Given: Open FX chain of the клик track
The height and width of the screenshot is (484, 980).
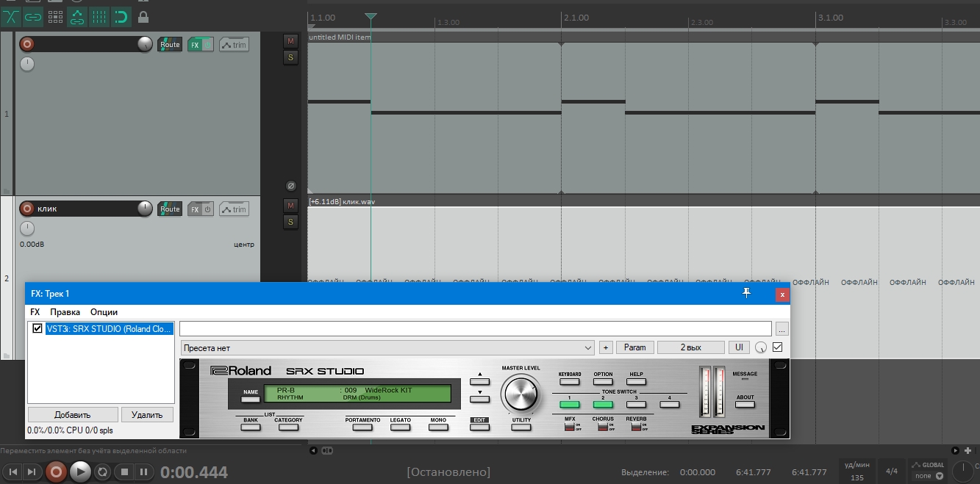Looking at the screenshot, I should point(195,209).
